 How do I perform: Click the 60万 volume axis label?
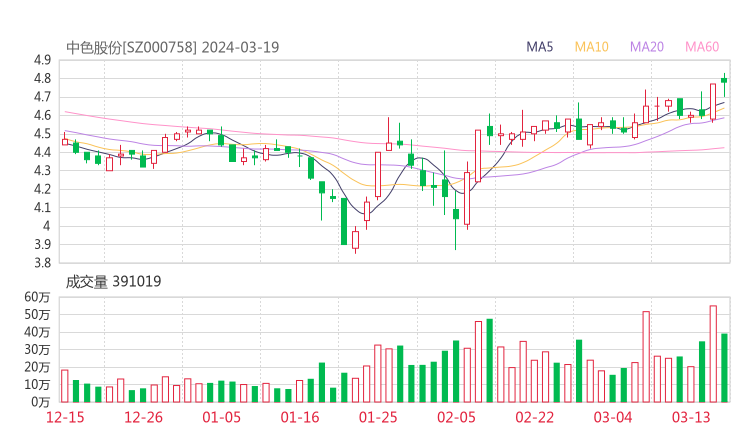point(37,297)
